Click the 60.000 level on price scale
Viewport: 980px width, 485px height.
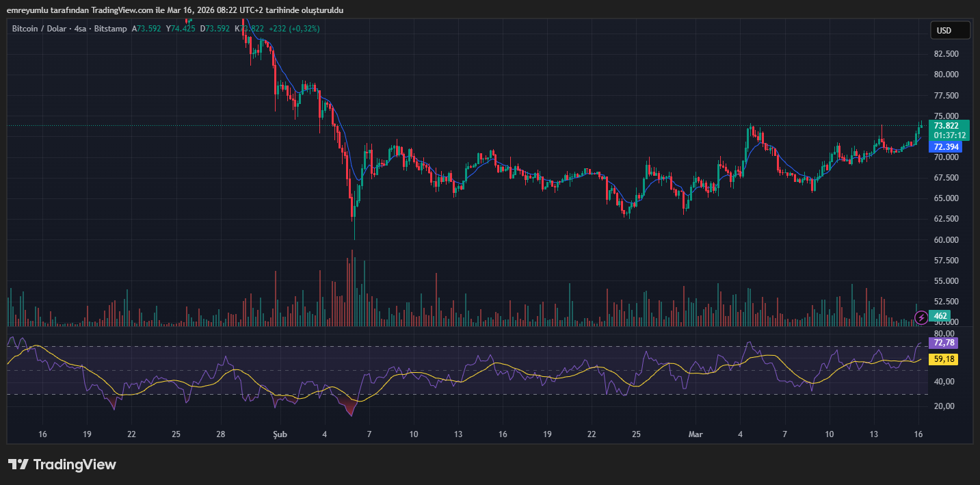(946, 240)
